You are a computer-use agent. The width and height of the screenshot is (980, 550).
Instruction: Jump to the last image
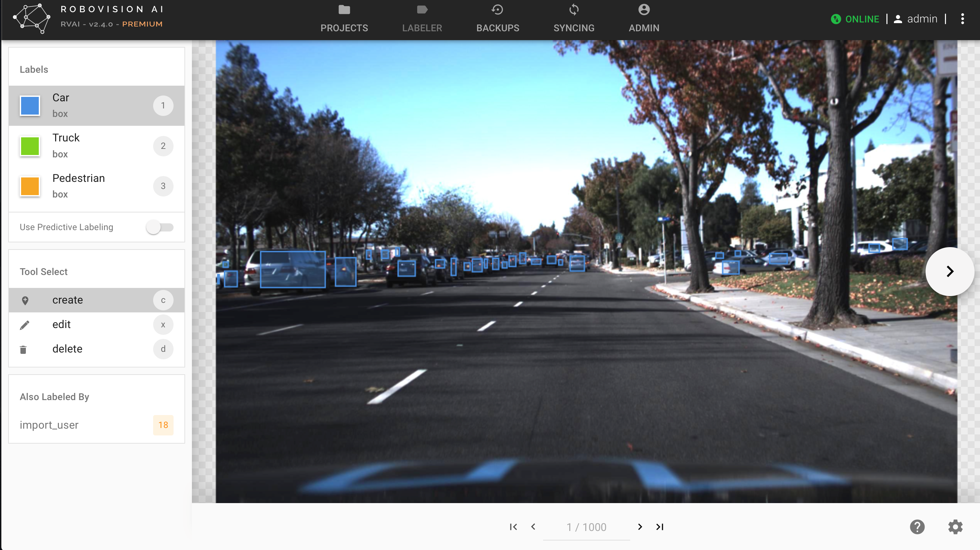660,527
